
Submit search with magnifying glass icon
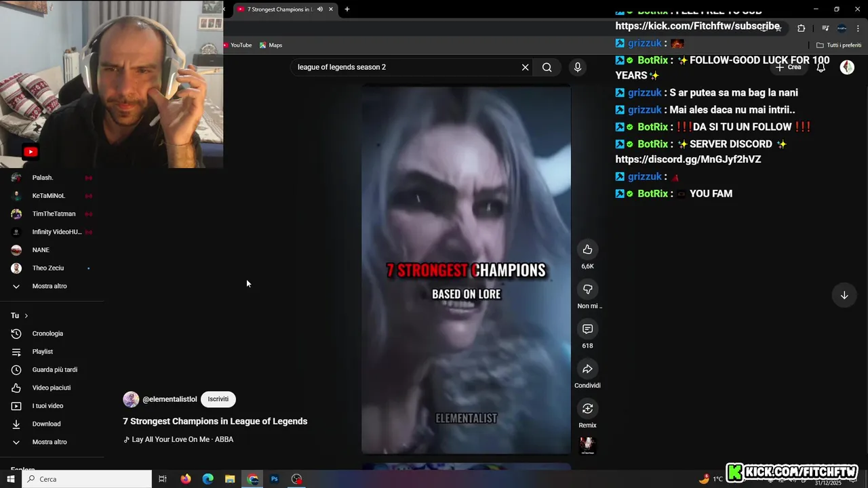pyautogui.click(x=547, y=67)
